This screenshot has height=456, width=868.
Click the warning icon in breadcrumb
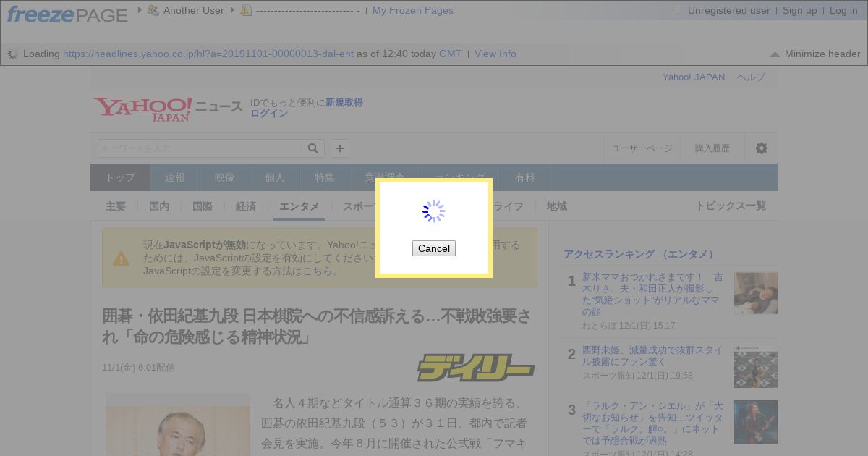point(246,10)
